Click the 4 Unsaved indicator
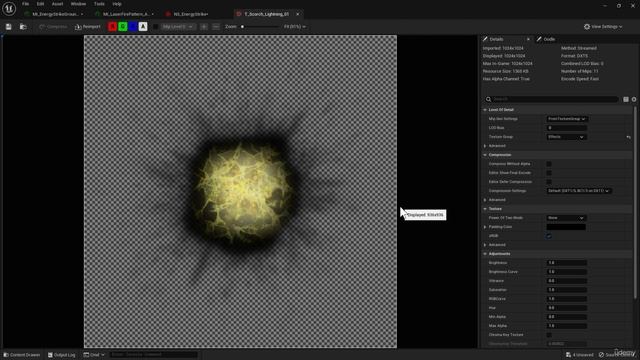The width and height of the screenshot is (640, 360). (580, 355)
